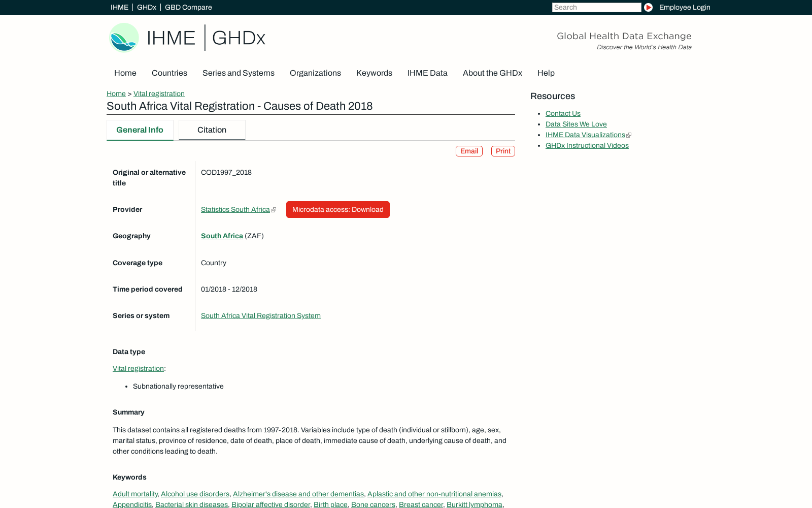Open Statistics South Africa provider link
The image size is (812, 508).
coord(235,209)
